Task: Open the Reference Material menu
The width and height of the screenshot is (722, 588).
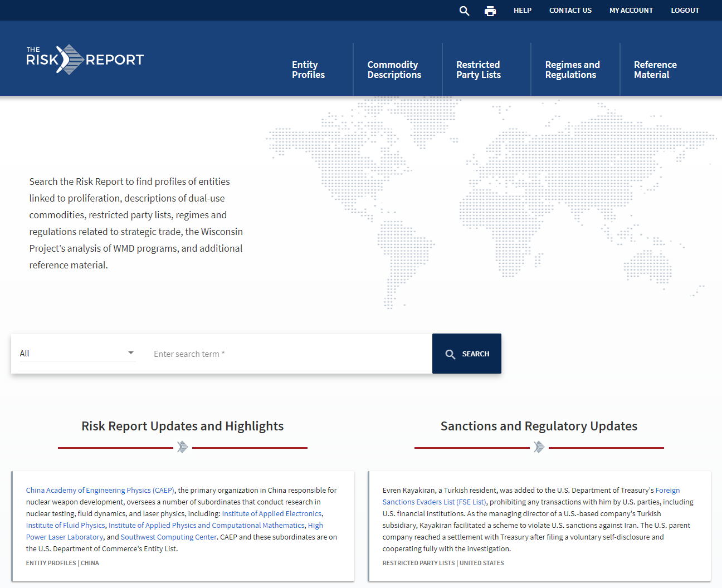Action: point(655,70)
